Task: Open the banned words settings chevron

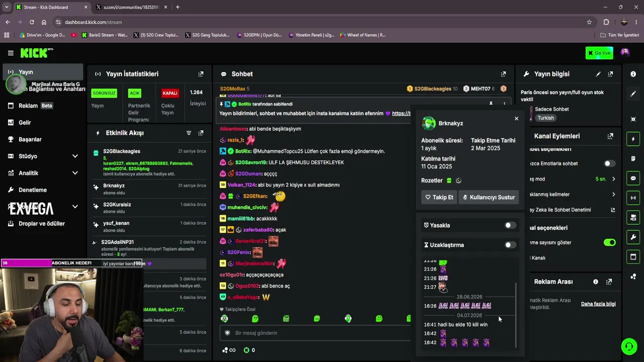Action: coord(613,195)
